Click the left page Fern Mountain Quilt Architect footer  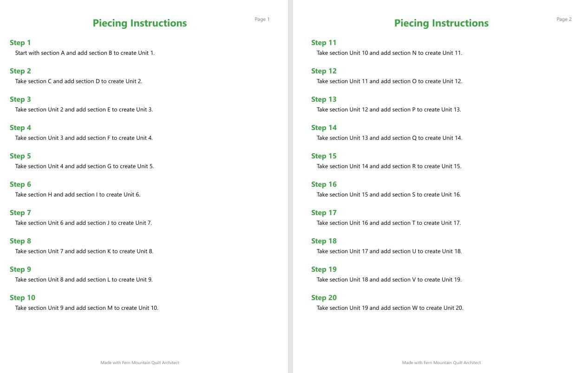click(140, 363)
